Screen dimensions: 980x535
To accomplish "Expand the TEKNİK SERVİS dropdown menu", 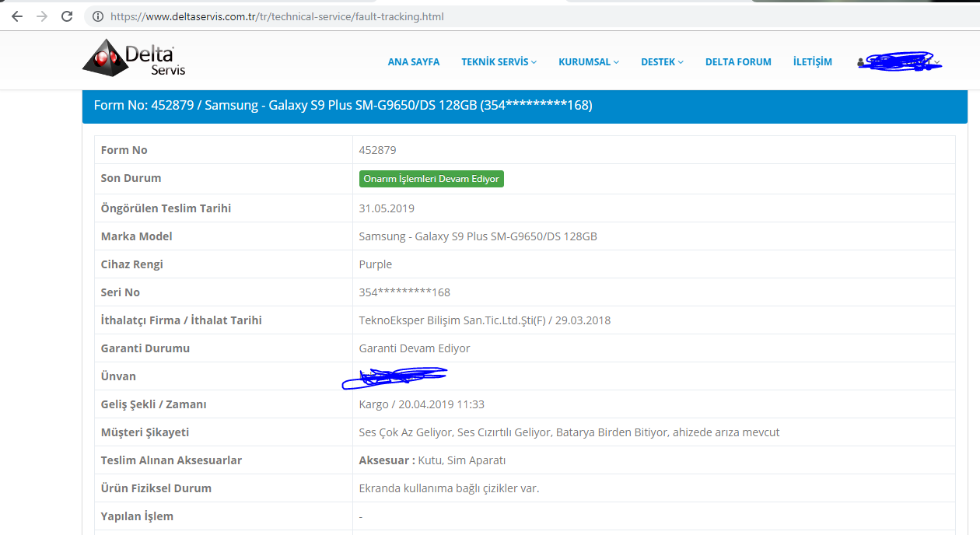I will pyautogui.click(x=499, y=62).
